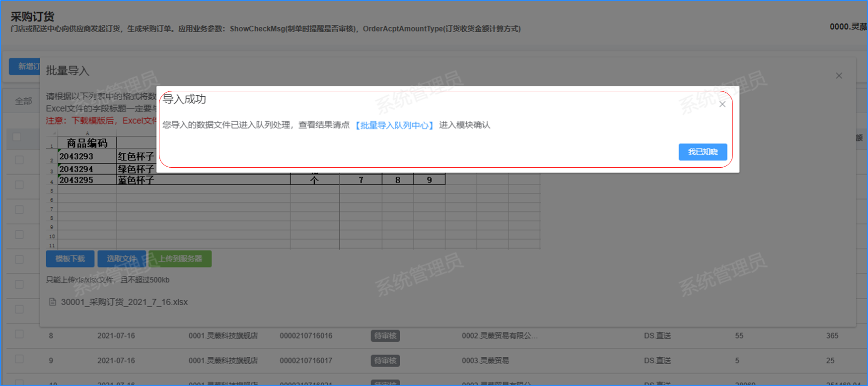
Task: Click the date 2021-07-16 in row 9
Action: point(116,361)
